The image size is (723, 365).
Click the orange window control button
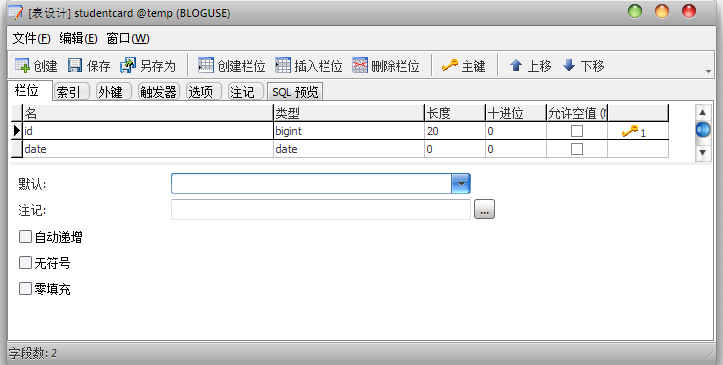pyautogui.click(x=662, y=12)
